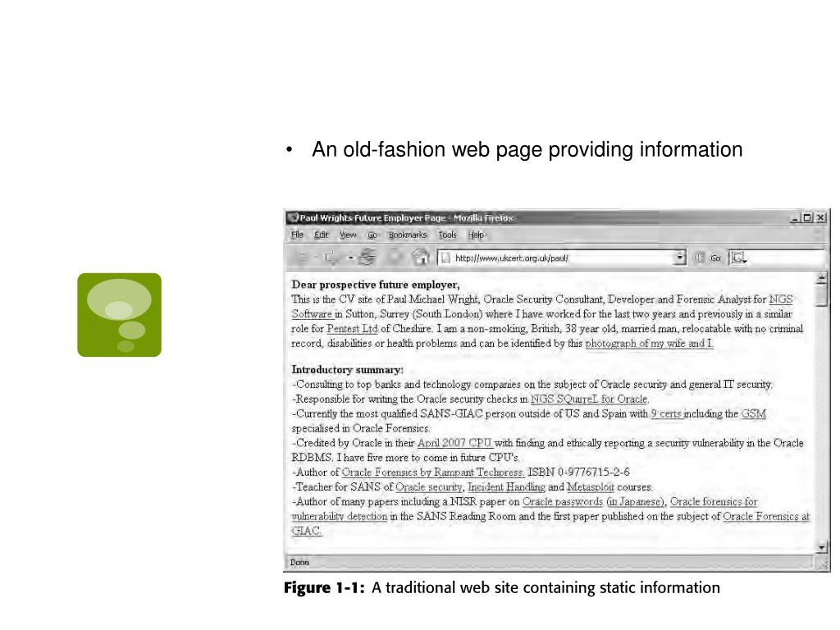Follow the Pentest Ltd link
Screen dimensions: 840x630
(352, 328)
